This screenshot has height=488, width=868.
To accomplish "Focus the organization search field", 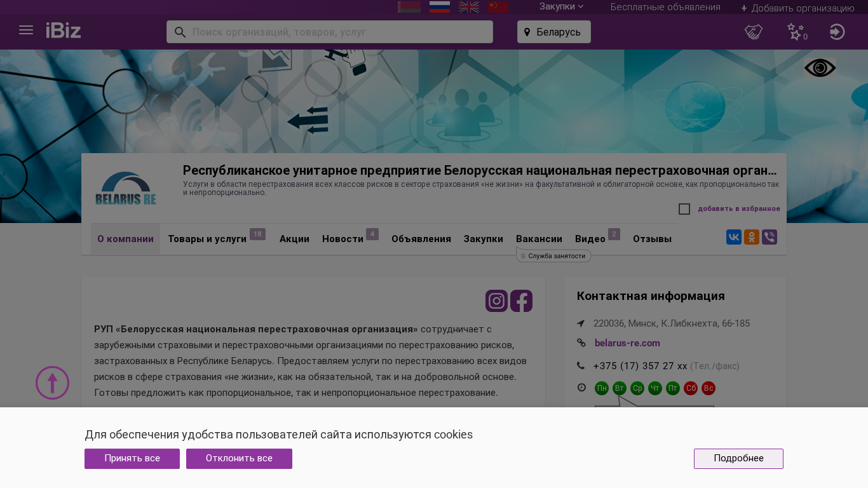I will pos(330,32).
